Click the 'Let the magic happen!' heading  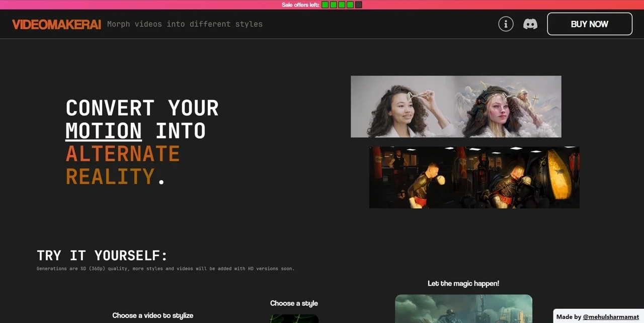coord(463,283)
